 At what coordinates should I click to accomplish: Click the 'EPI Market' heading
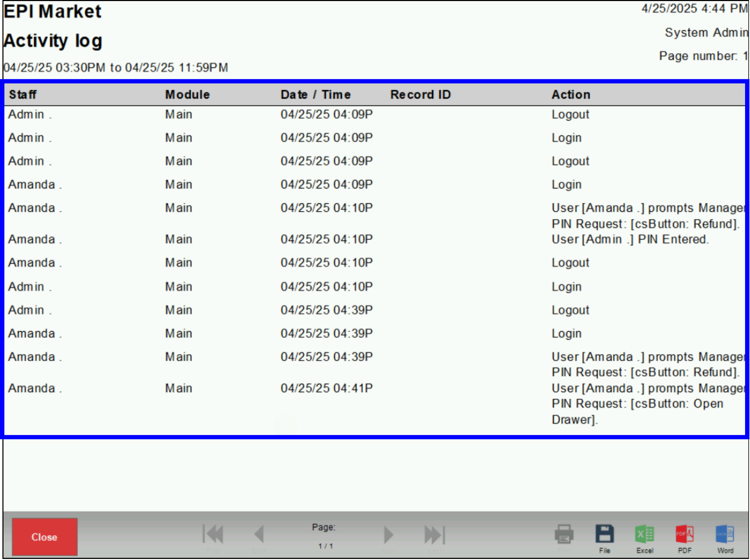52,11
